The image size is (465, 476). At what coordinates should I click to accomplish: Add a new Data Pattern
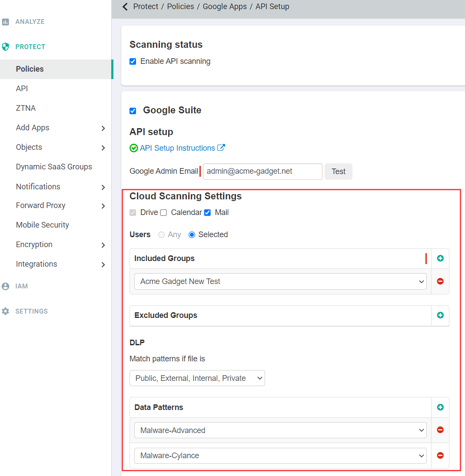tap(440, 407)
